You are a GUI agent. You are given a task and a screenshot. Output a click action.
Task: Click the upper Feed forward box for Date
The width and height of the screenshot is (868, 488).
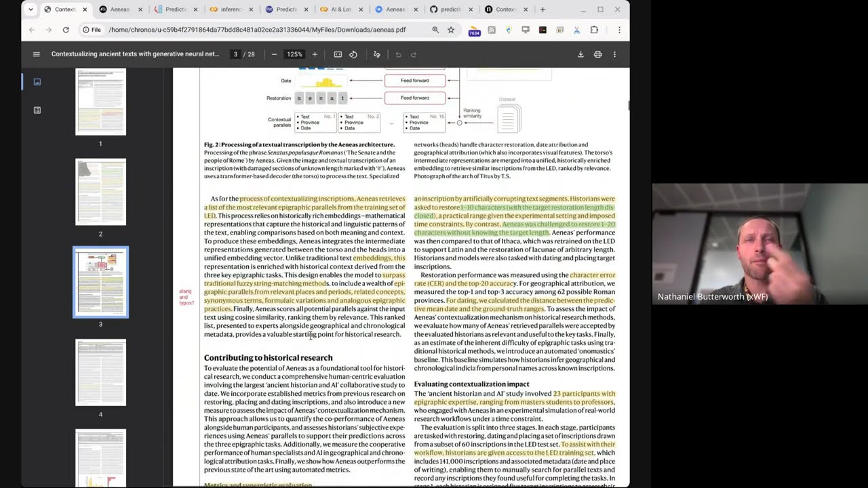coord(415,81)
